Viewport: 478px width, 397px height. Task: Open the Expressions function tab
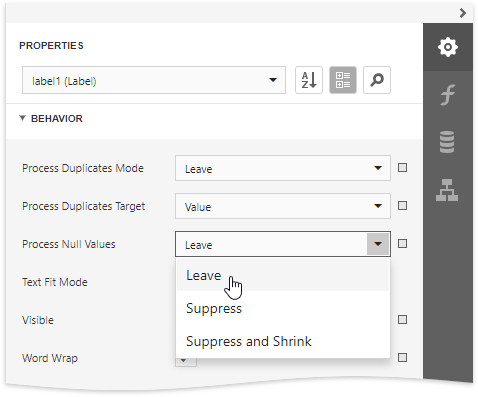pyautogui.click(x=448, y=95)
